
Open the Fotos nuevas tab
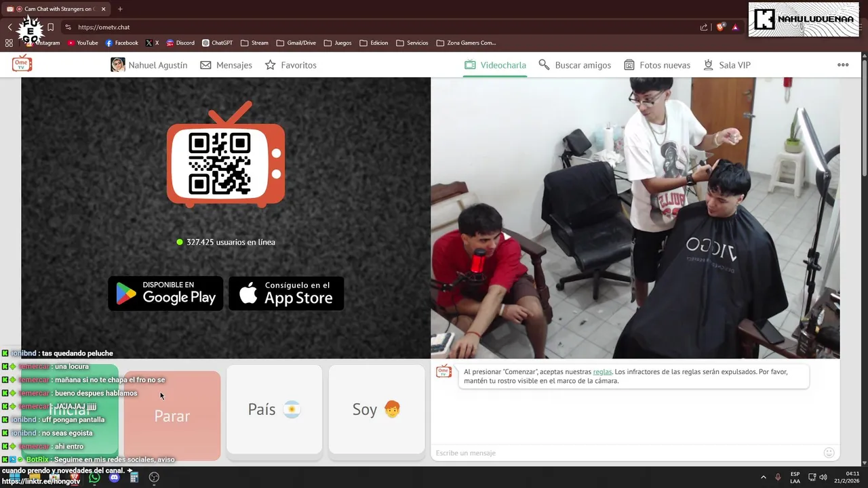point(656,65)
